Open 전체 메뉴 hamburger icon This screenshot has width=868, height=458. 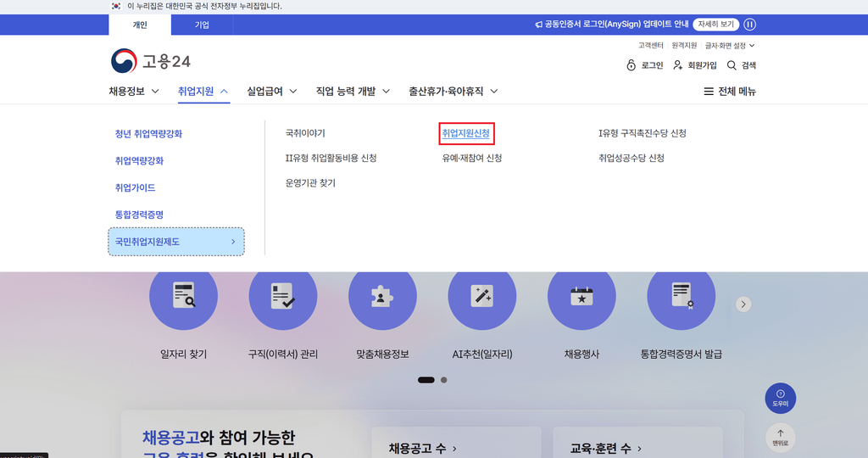click(x=708, y=92)
